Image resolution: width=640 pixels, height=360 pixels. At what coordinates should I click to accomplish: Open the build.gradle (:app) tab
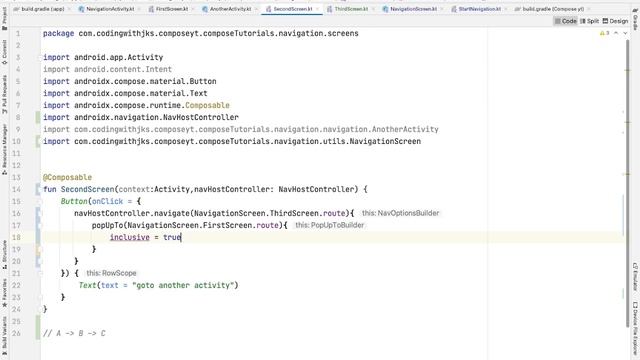pos(42,9)
